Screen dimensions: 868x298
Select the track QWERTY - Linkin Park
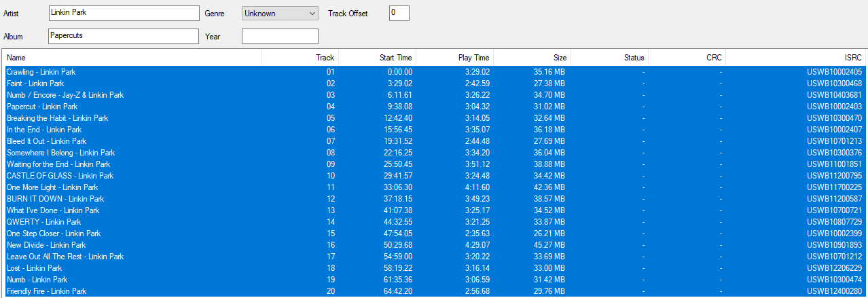(434, 222)
